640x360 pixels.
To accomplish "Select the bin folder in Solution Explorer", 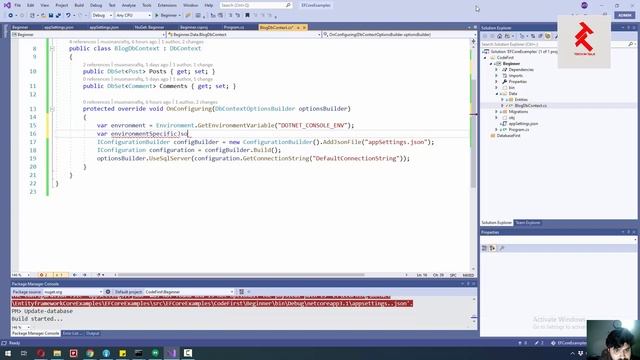I will point(511,88).
